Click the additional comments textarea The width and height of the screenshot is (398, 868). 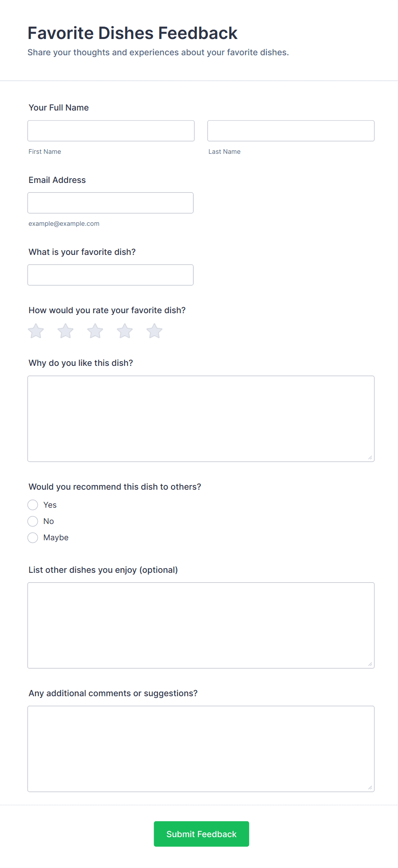tap(201, 748)
